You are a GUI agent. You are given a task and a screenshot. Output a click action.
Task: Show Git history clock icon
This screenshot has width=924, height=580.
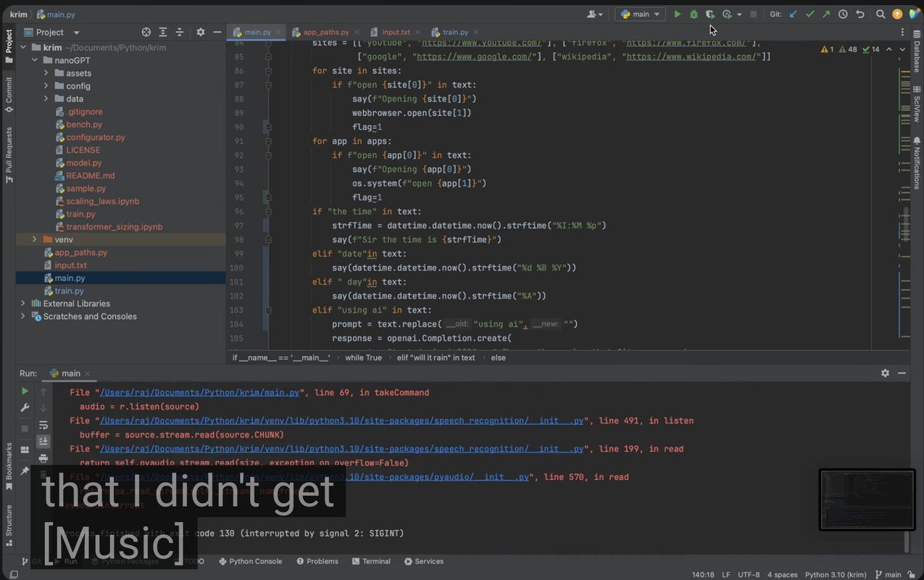(843, 14)
